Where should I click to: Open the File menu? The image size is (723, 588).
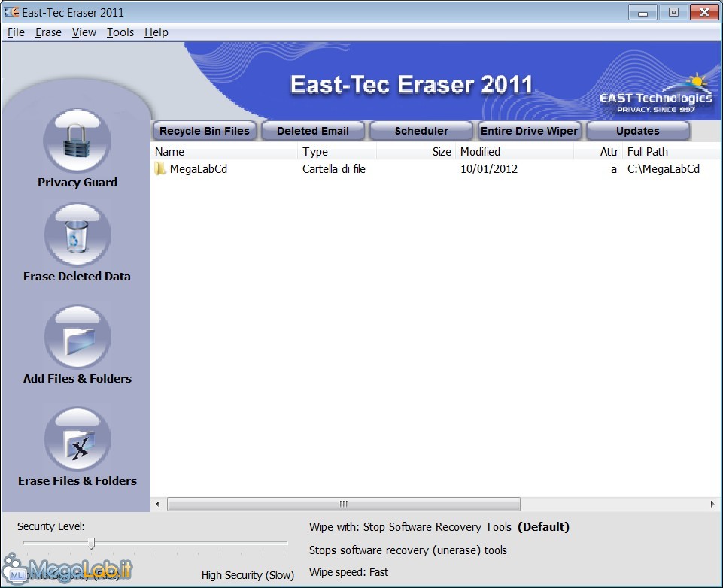pos(16,32)
